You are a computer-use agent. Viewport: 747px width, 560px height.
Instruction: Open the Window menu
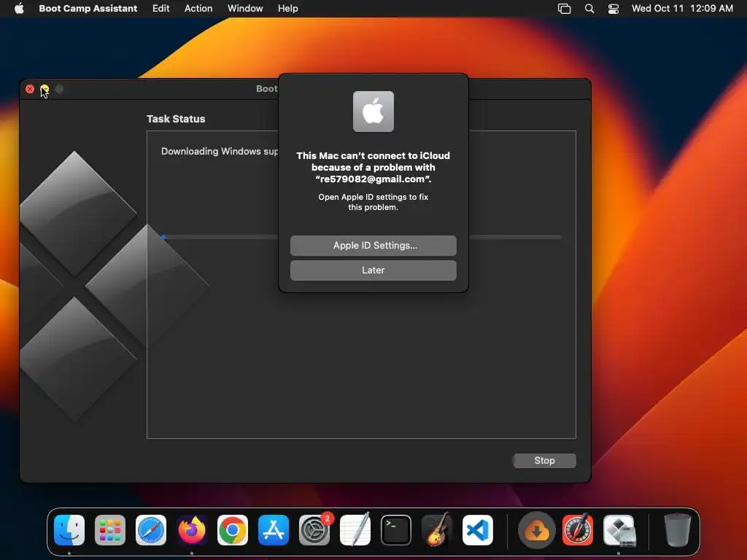pyautogui.click(x=245, y=8)
